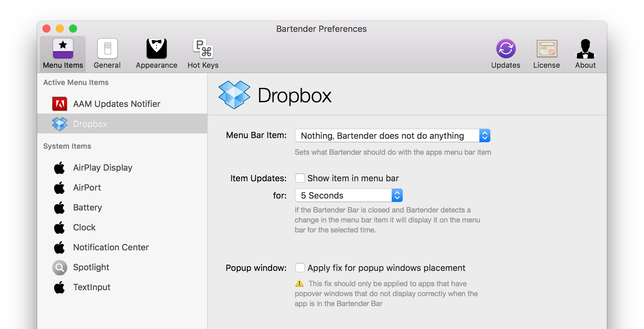Select the TextInput system item label
The image size is (644, 329).
tap(92, 287)
